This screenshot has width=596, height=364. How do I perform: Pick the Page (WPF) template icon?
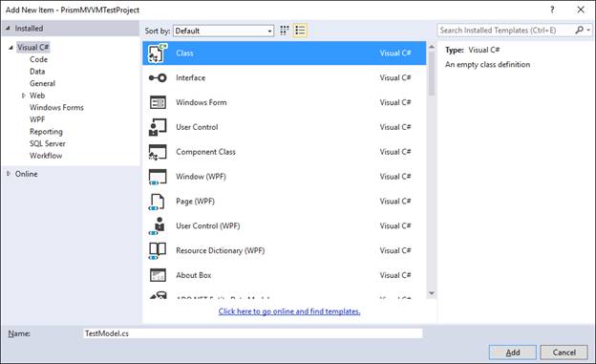(157, 202)
